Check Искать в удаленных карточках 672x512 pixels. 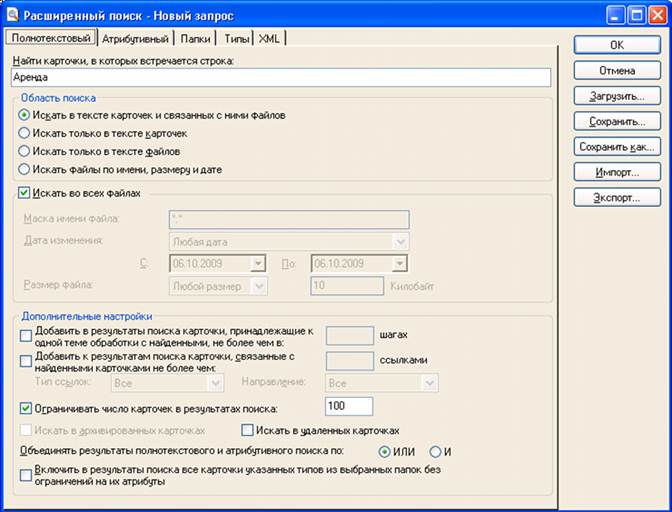[x=247, y=430]
